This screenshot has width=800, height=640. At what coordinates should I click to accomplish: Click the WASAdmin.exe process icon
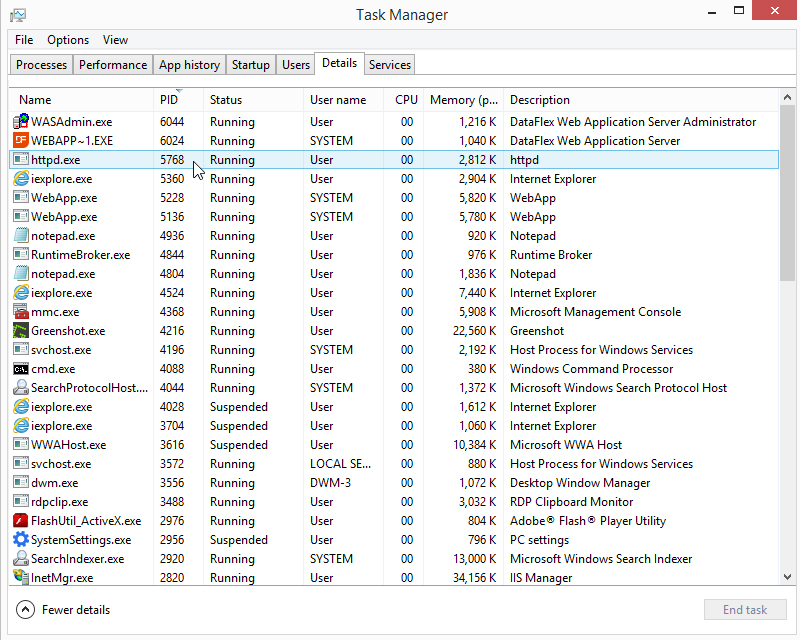20,121
